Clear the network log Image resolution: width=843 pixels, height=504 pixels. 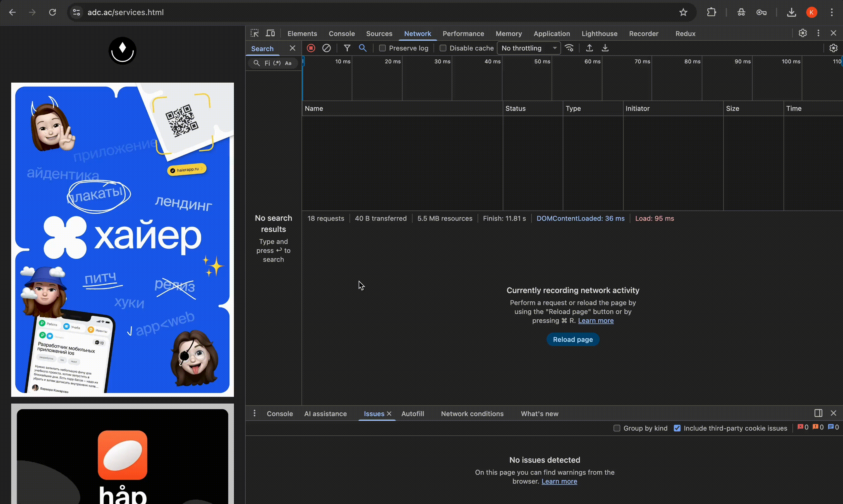(x=326, y=48)
